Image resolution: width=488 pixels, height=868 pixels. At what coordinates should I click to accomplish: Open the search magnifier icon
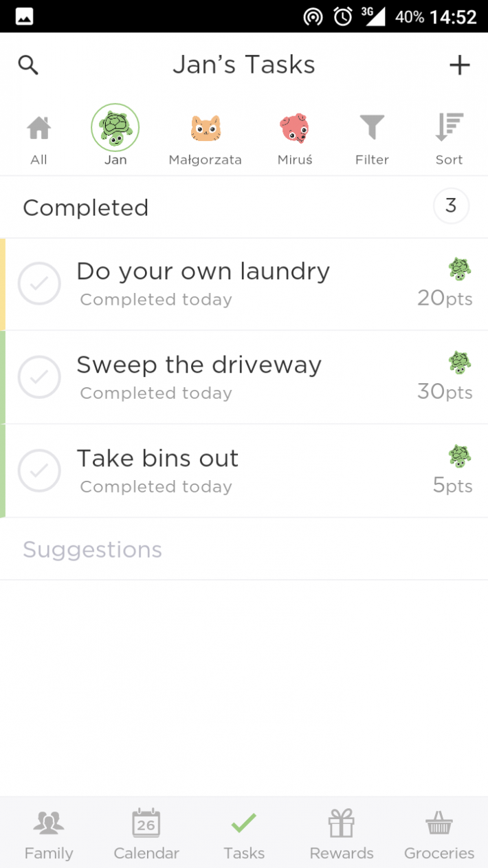click(x=28, y=65)
